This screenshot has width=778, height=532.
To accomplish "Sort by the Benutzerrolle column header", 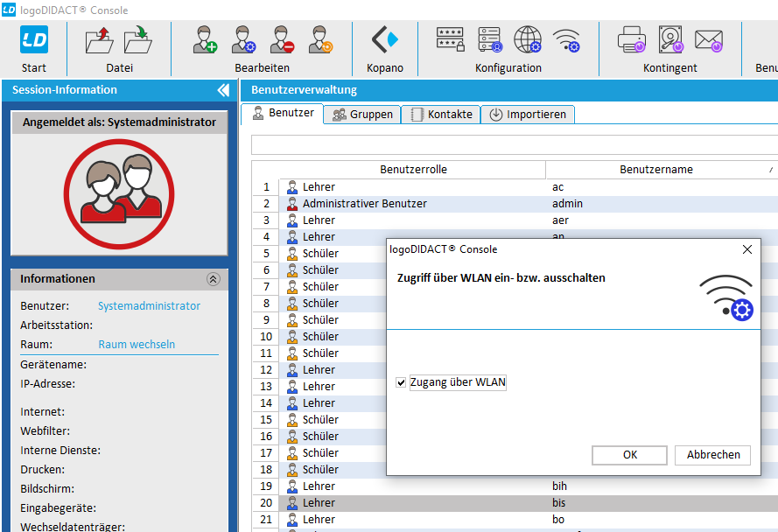I will click(x=413, y=170).
